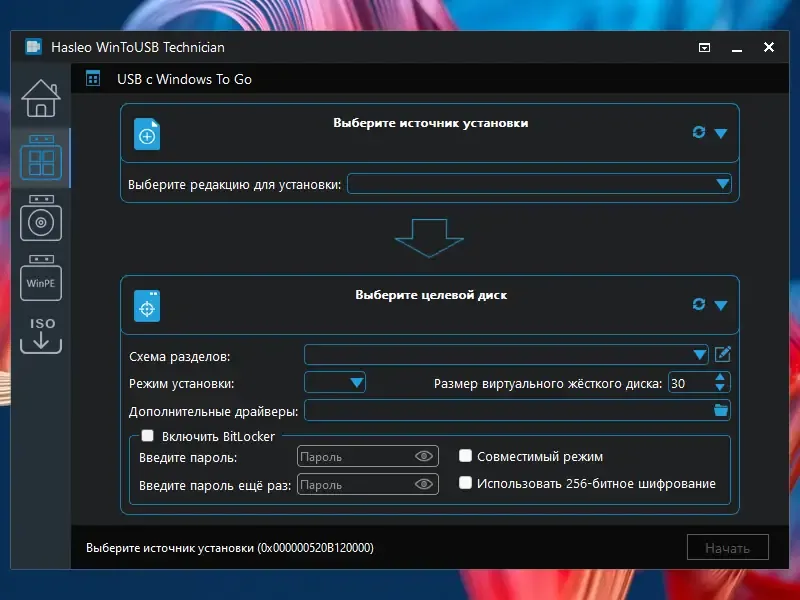Screen dimensions: 800x600
Task: Open the ISO download tool
Action: pyautogui.click(x=41, y=335)
